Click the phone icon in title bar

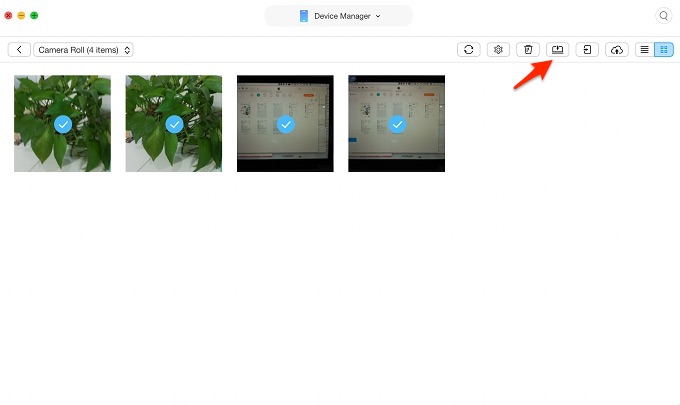pyautogui.click(x=303, y=16)
